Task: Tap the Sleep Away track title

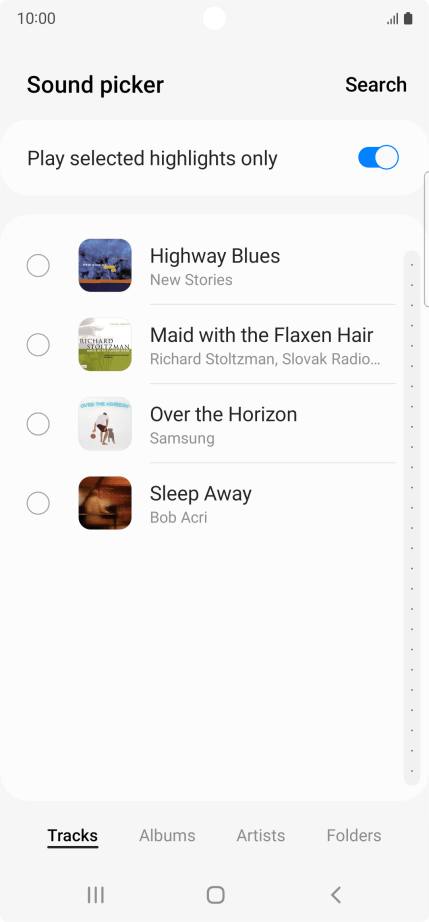Action: pos(201,493)
